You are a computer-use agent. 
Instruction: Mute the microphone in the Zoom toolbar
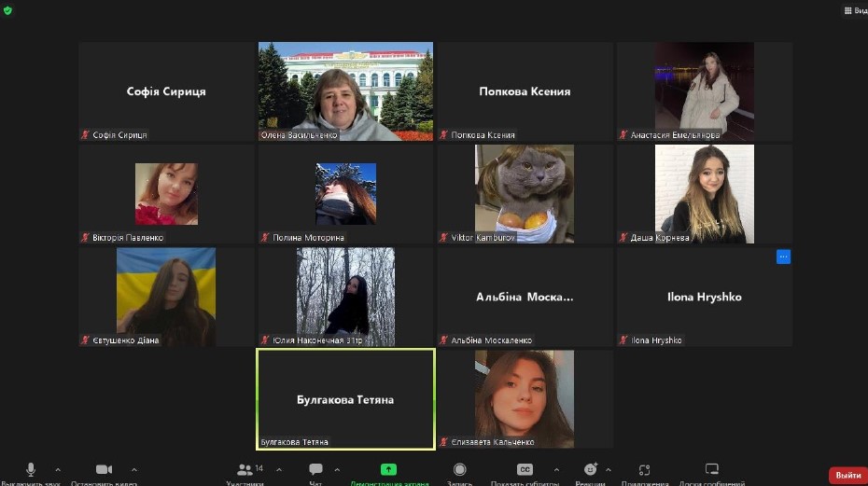[31, 469]
